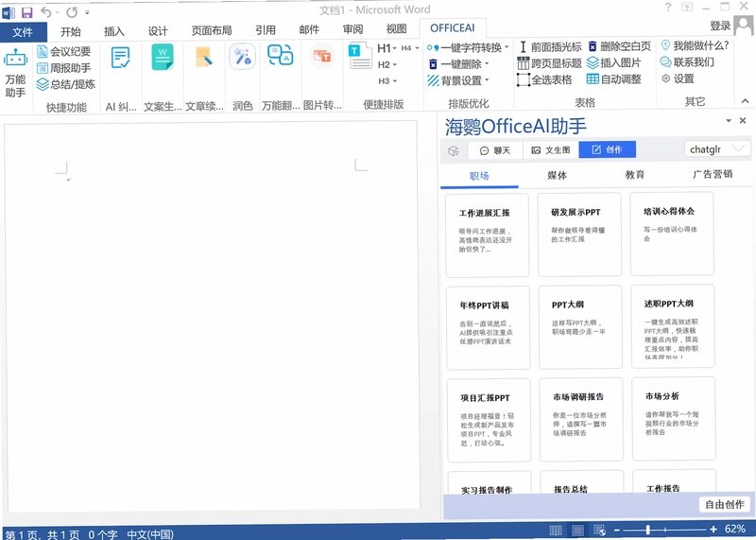Switch to the 审阅 ribbon tab
This screenshot has height=540, width=756.
[x=352, y=29]
